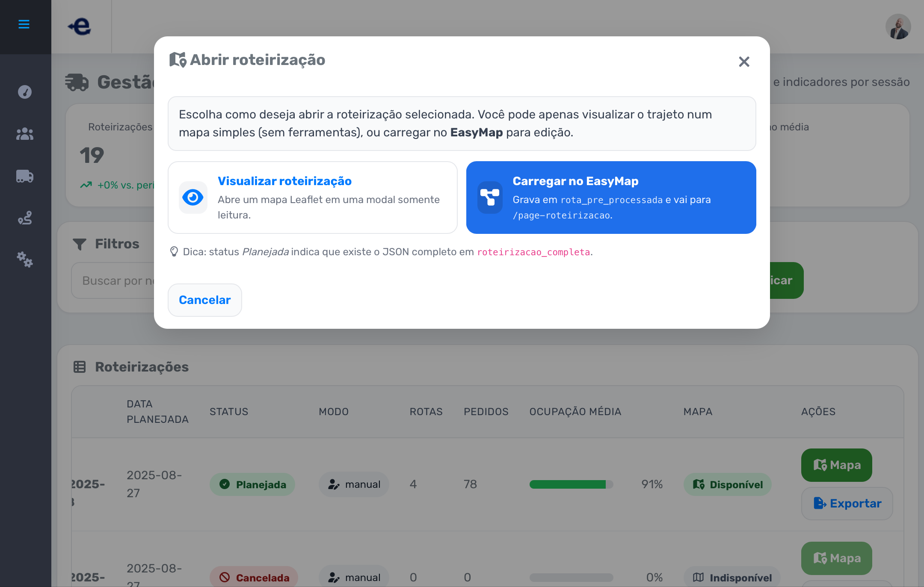924x587 pixels.
Task: Click Mapa button for Cancelada row
Action: tap(836, 558)
